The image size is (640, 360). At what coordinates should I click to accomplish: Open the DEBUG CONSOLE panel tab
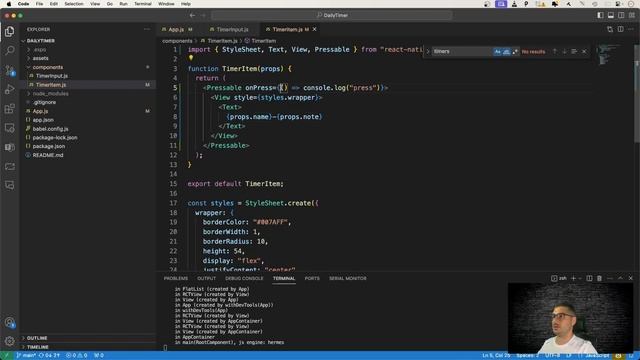(244, 278)
